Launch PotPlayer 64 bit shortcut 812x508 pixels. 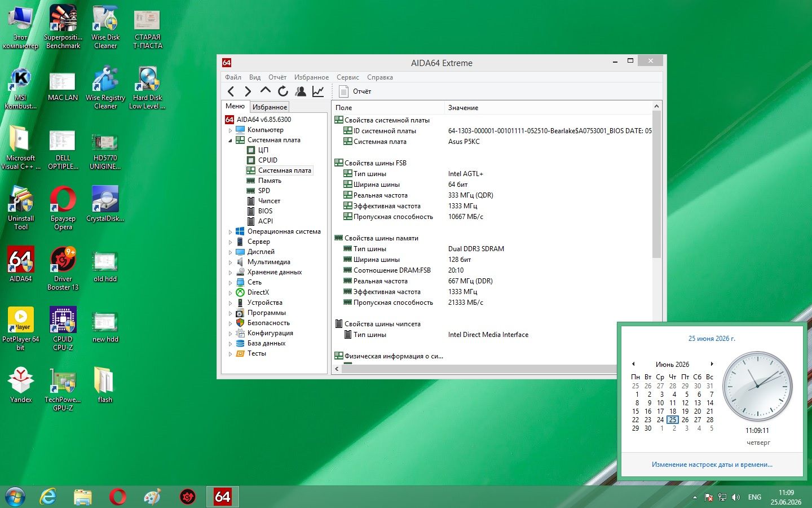(21, 329)
